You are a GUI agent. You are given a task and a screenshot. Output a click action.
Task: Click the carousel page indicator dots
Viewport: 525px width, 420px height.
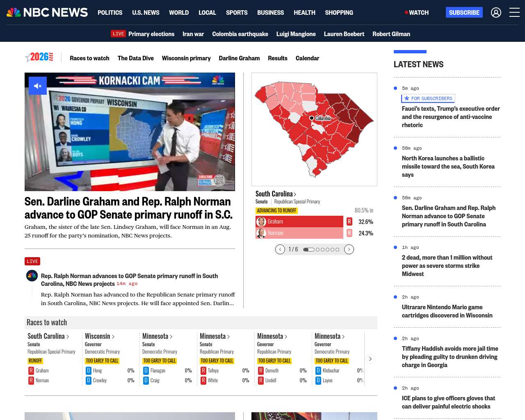coord(321,249)
